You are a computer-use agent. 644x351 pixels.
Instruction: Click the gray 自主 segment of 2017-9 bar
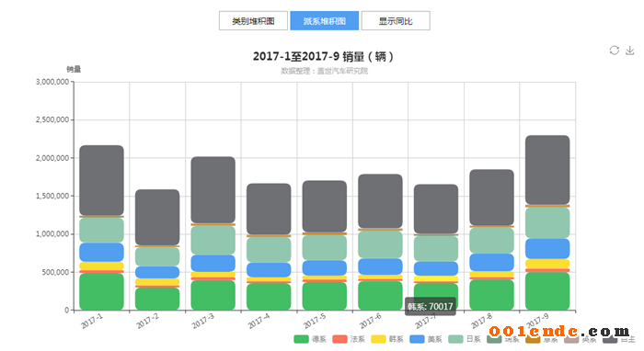point(547,170)
